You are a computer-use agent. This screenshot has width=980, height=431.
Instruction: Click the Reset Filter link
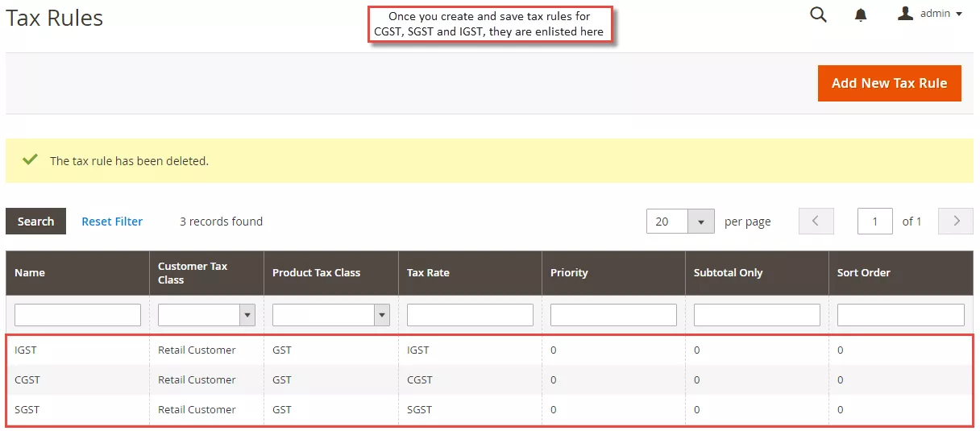(112, 222)
